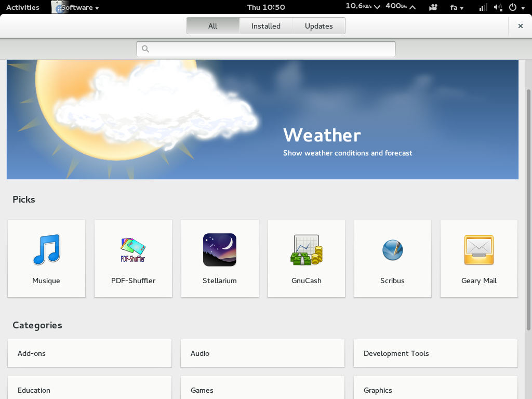Open the Geary Mail envelope icon
Screen dimensions: 532x399
coord(478,250)
